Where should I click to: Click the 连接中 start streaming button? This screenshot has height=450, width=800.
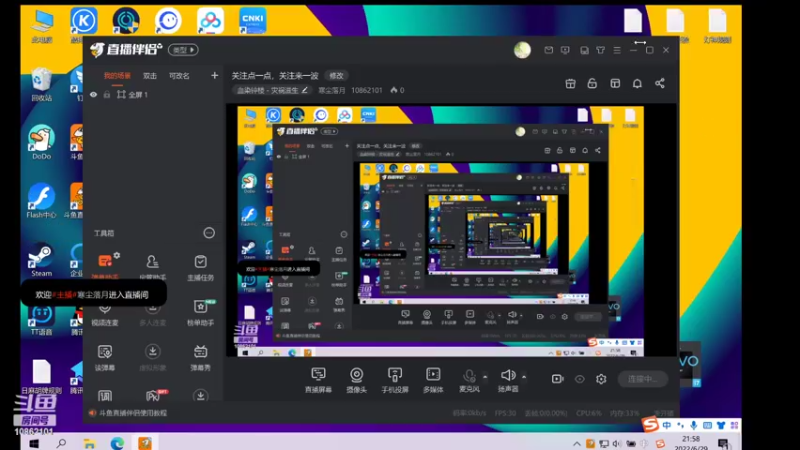point(643,379)
